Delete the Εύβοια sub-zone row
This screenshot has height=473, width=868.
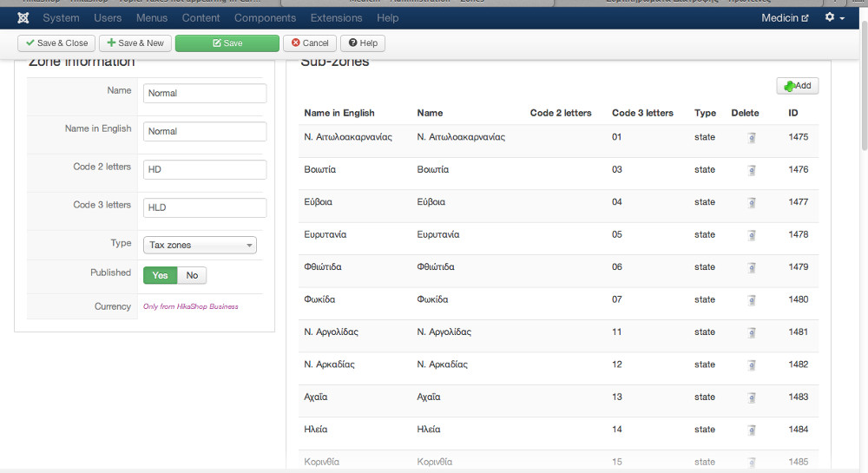751,202
